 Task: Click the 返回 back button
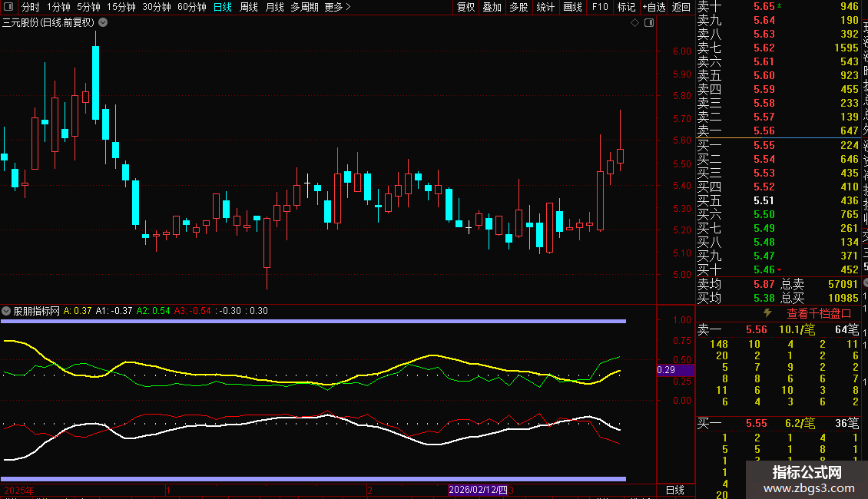[681, 7]
